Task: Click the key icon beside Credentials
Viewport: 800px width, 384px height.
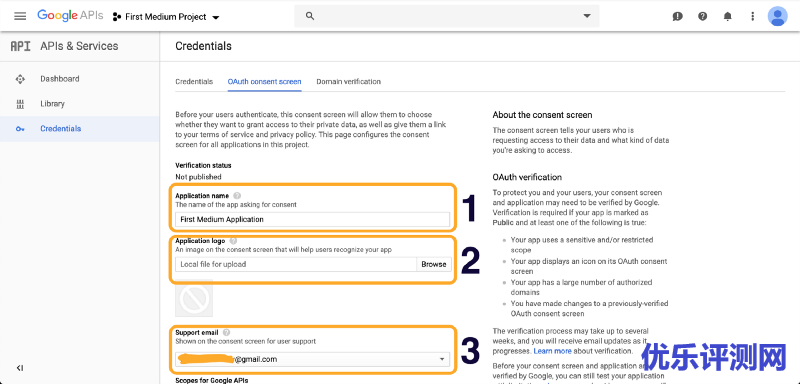Action: (x=20, y=129)
